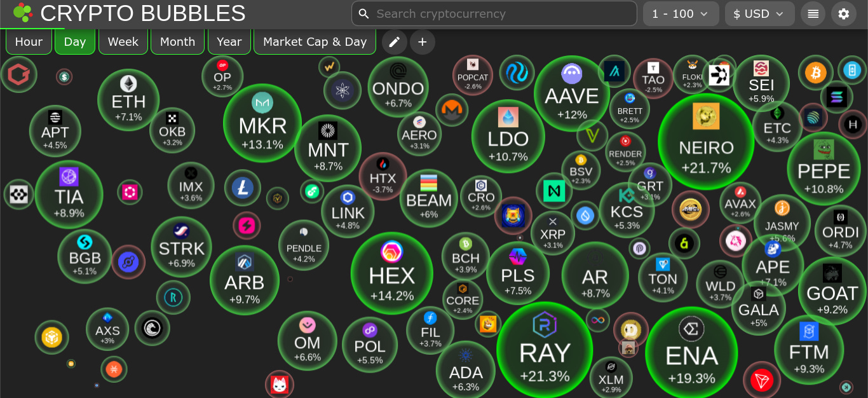
Task: Click the LINK +4.8% bubble
Action: pos(348,211)
